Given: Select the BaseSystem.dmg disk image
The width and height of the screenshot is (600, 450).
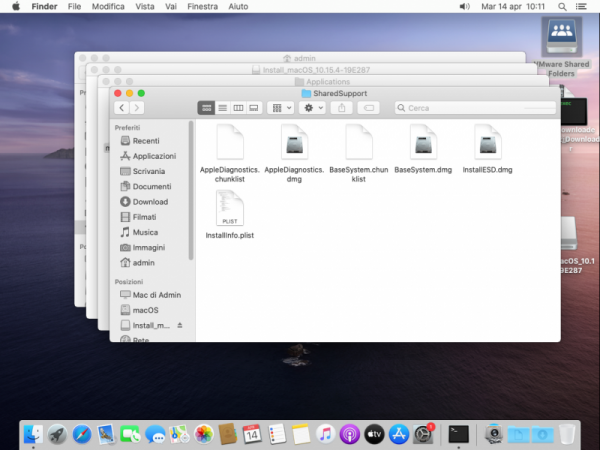Looking at the screenshot, I should [x=423, y=148].
